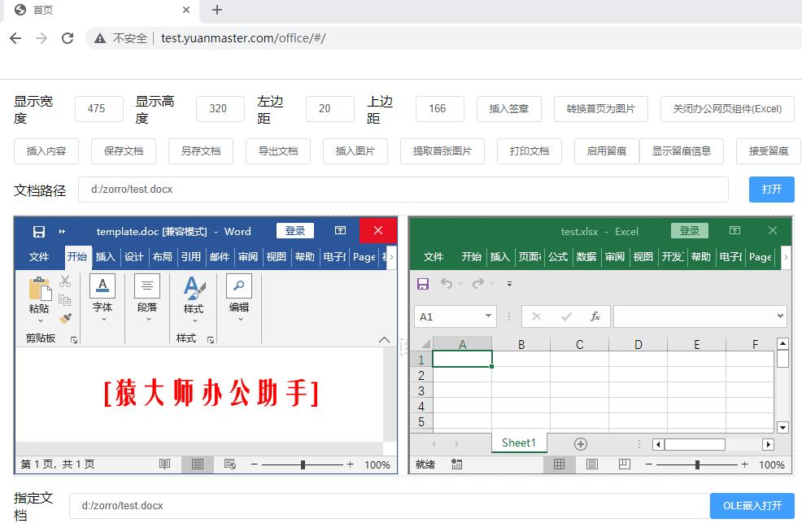Image resolution: width=802 pixels, height=532 pixels.
Task: Reload the page with browser refresh icon
Action: (x=68, y=38)
